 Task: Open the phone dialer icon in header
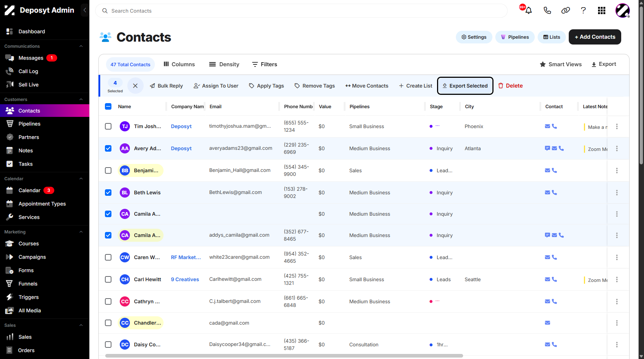coord(547,10)
